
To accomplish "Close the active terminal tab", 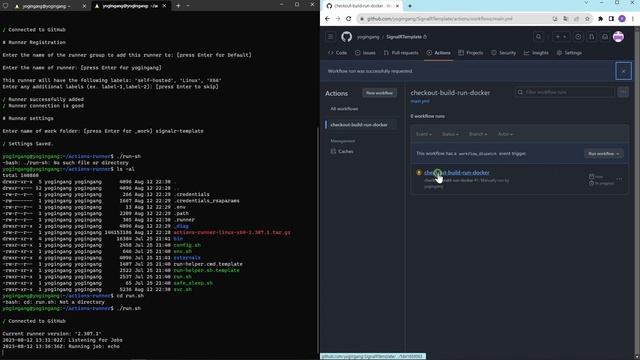I will click(x=164, y=6).
